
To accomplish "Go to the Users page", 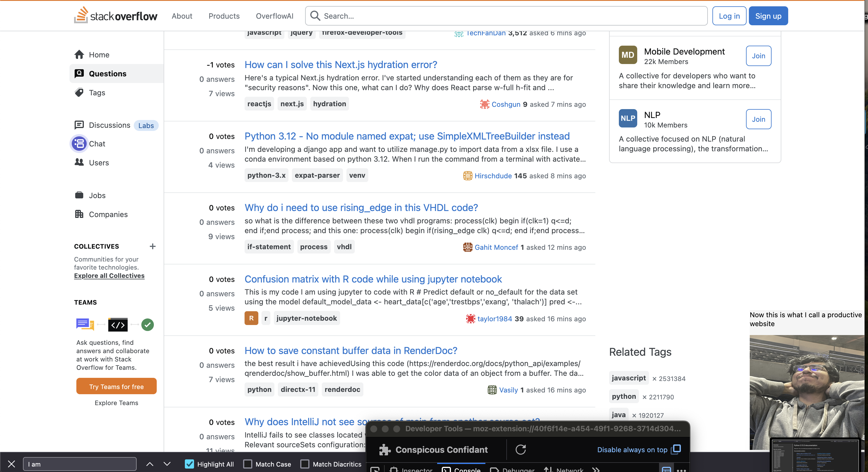I will (98, 163).
